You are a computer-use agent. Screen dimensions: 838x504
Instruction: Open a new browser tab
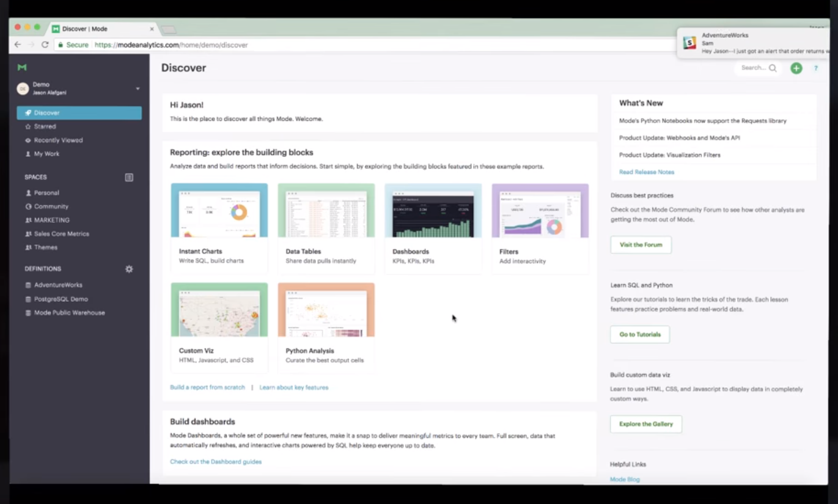(168, 29)
